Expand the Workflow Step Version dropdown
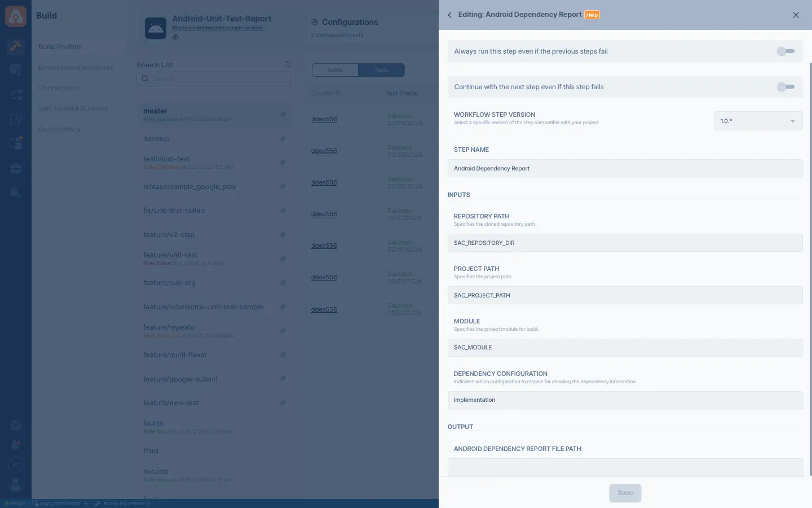Image resolution: width=812 pixels, height=508 pixels. [758, 121]
